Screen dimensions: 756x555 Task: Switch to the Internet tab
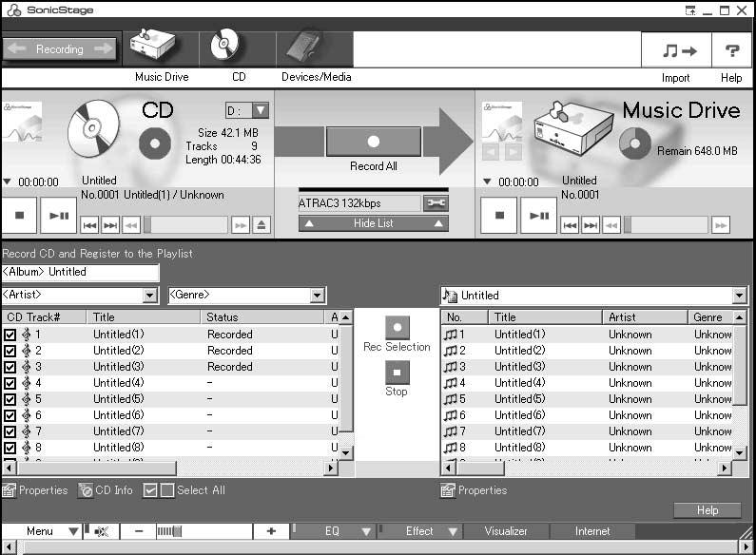tap(592, 531)
